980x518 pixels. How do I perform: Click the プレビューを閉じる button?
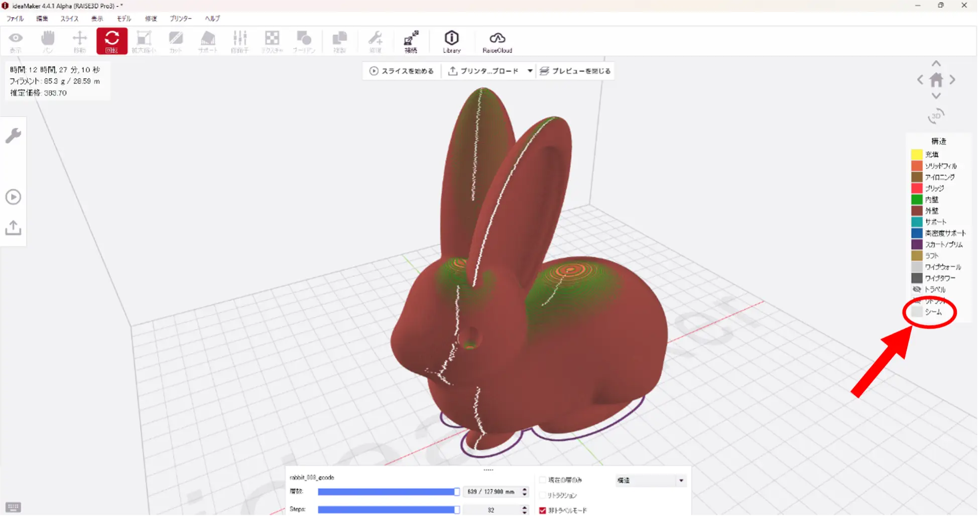(575, 71)
